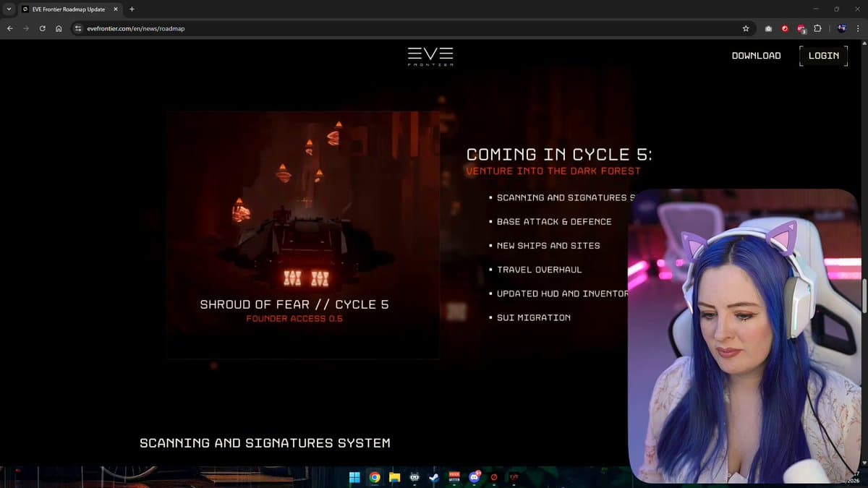Click the DOWNLOAD link
This screenshot has width=868, height=488.
coord(756,56)
